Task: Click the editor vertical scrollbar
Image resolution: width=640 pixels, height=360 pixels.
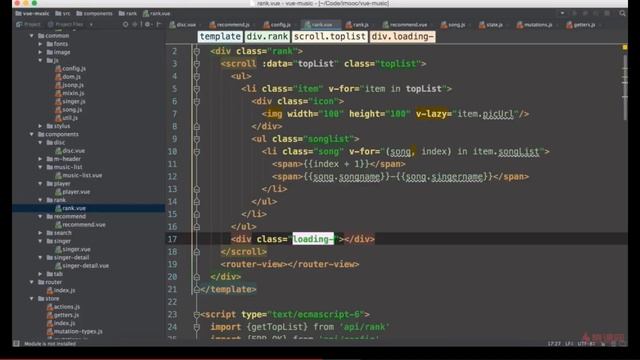Action: (624, 87)
